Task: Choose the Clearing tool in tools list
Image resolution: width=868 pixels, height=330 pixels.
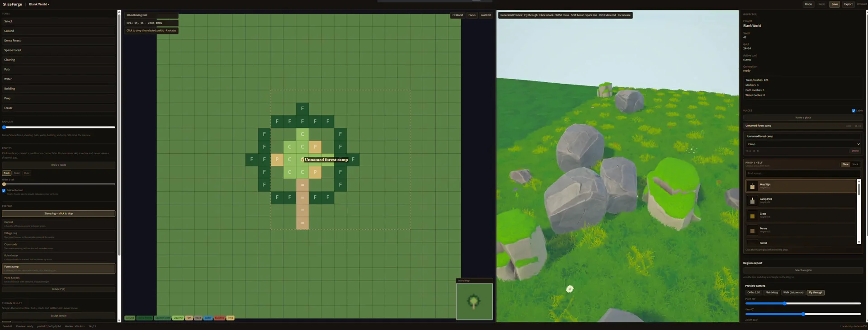Action: 58,60
